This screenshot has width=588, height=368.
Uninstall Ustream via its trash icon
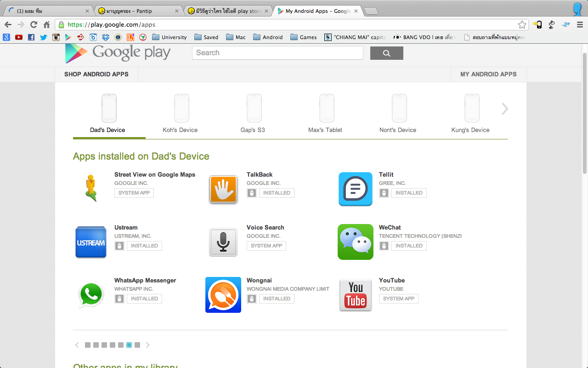[119, 246]
